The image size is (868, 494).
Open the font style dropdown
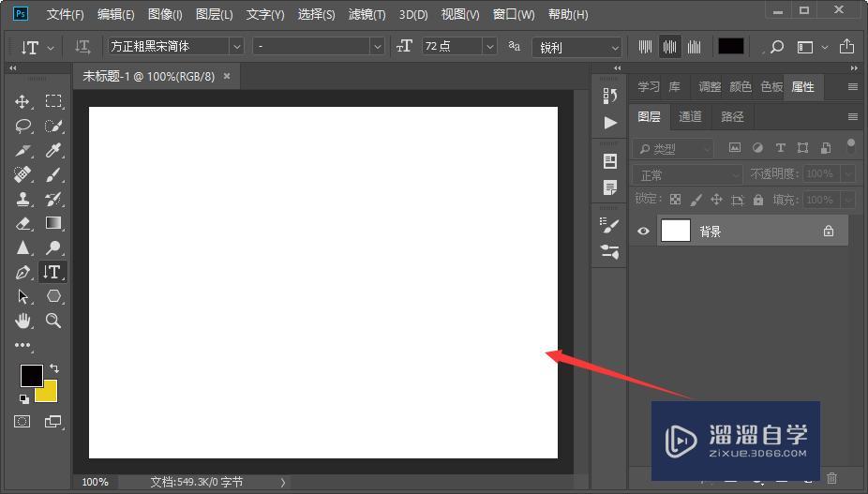click(x=378, y=47)
